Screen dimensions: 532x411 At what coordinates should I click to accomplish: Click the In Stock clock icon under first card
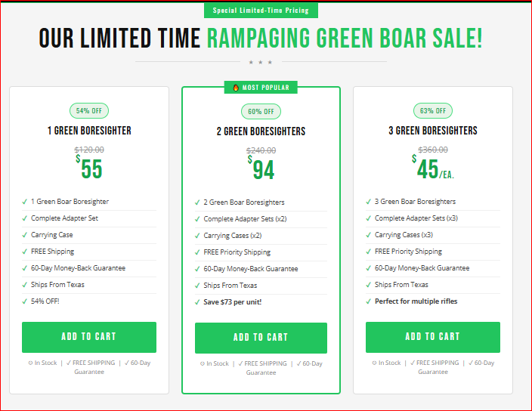tap(31, 363)
